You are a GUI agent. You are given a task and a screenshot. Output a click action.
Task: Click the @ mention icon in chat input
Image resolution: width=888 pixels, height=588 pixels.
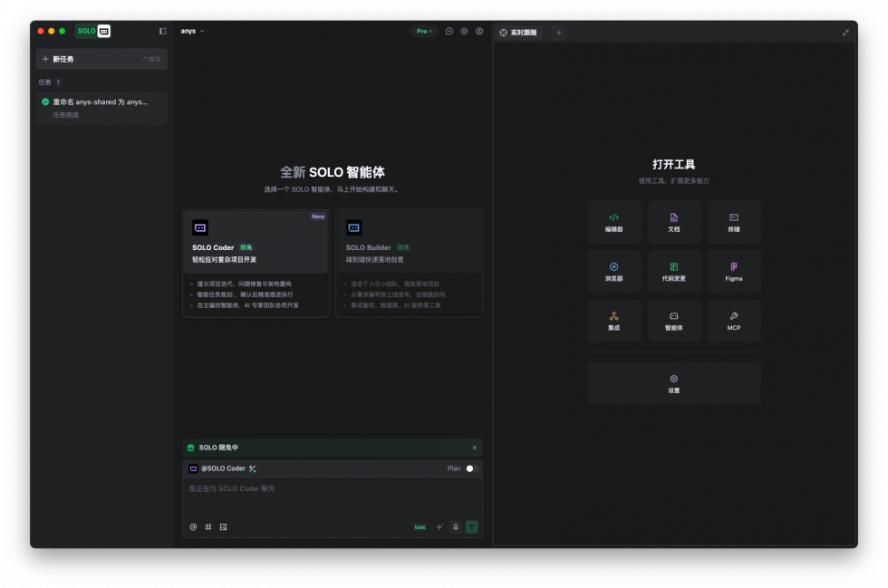coord(193,526)
